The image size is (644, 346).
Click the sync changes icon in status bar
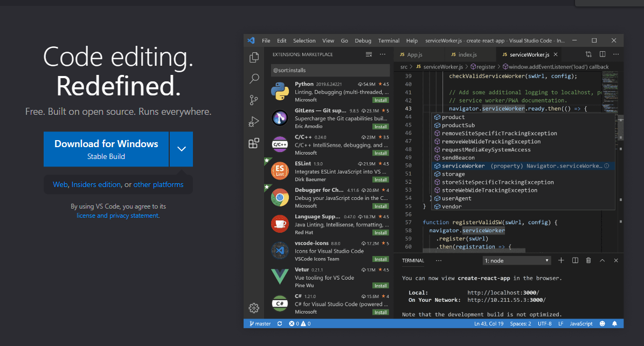tap(280, 324)
